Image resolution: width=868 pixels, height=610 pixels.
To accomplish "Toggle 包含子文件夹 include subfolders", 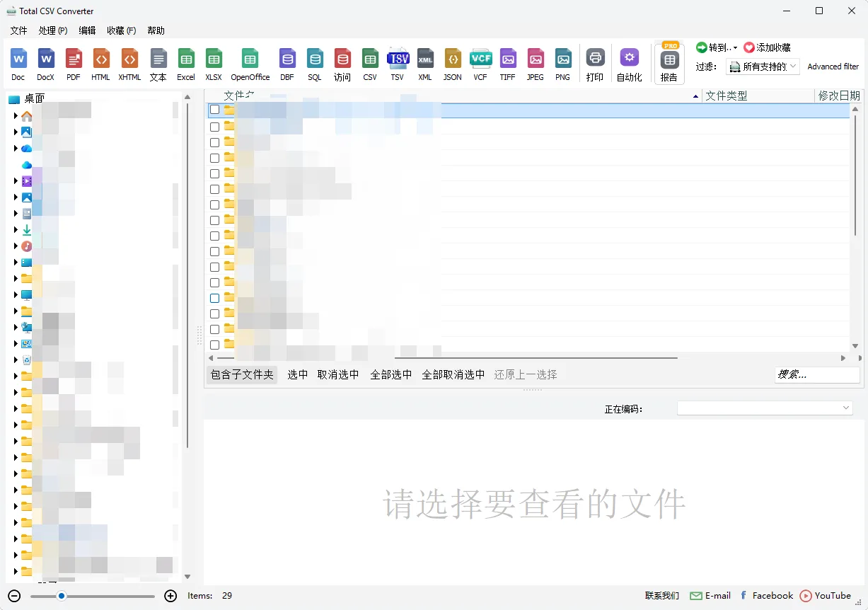I will click(242, 374).
